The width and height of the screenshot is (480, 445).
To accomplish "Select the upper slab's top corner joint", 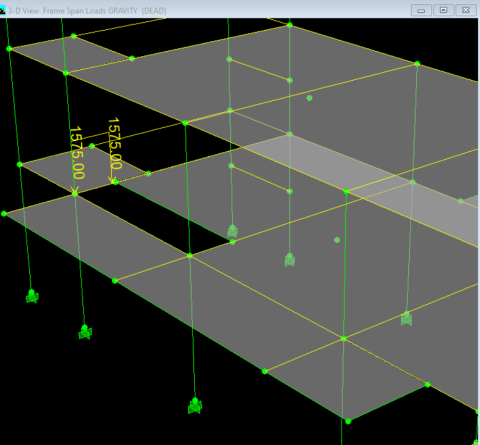I will (x=290, y=25).
